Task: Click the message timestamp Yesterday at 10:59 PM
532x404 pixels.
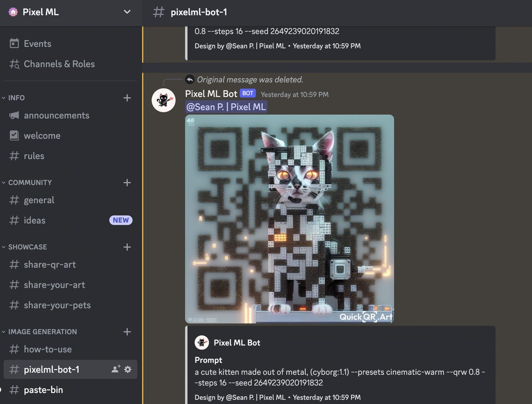Action: pyautogui.click(x=295, y=94)
